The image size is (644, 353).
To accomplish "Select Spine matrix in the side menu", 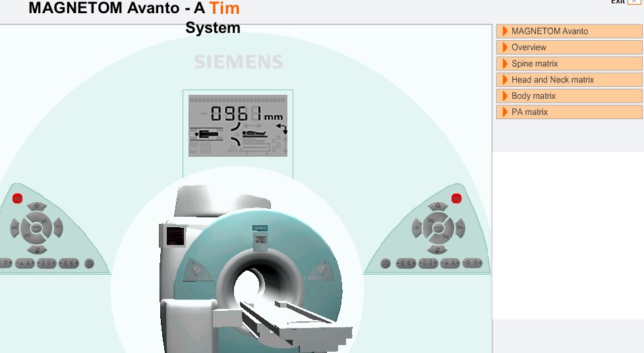I will [569, 64].
